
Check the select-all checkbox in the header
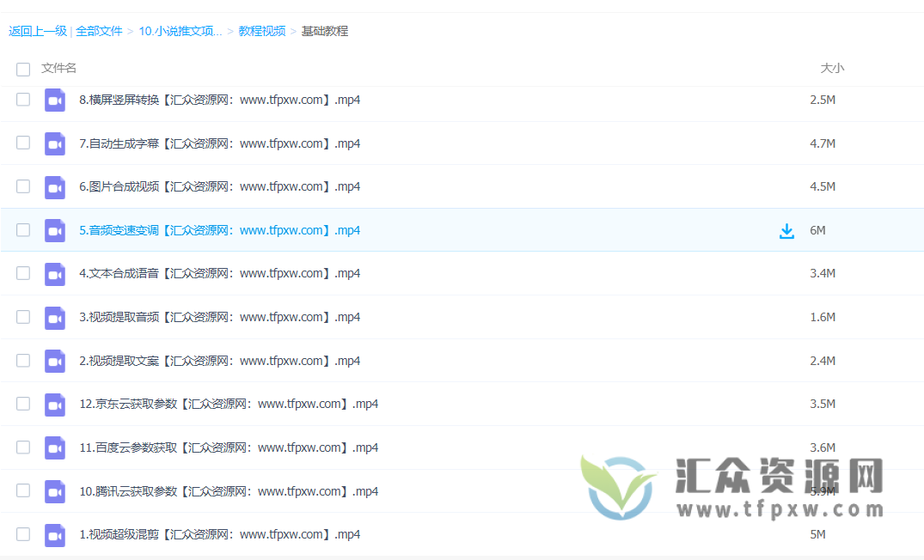tap(22, 68)
